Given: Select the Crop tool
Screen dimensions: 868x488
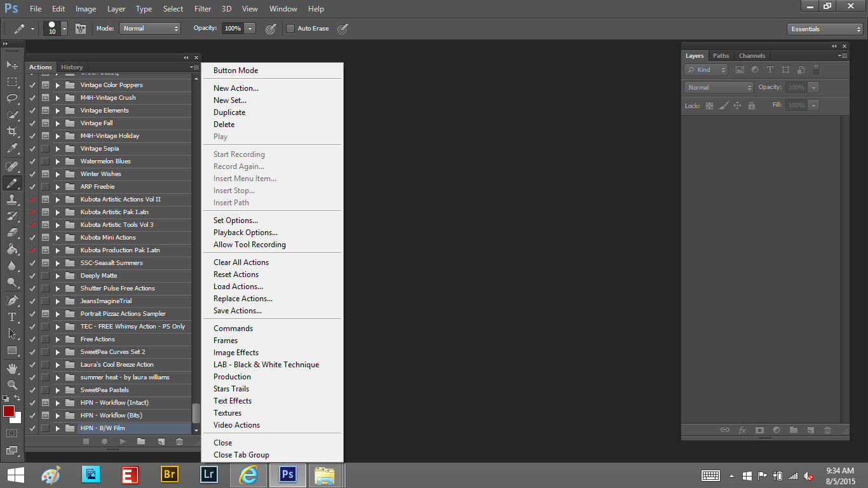Looking at the screenshot, I should pos(12,132).
